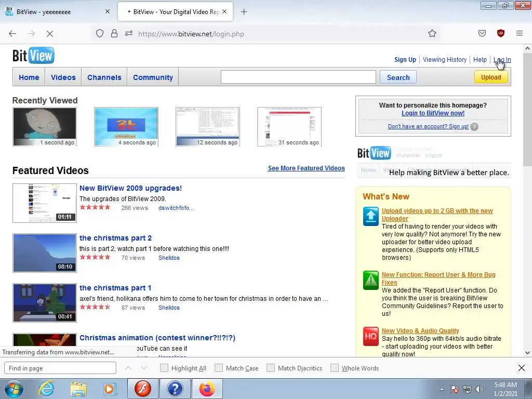Open 'See More Featured Videos' link
This screenshot has width=532, height=399.
[x=307, y=168]
